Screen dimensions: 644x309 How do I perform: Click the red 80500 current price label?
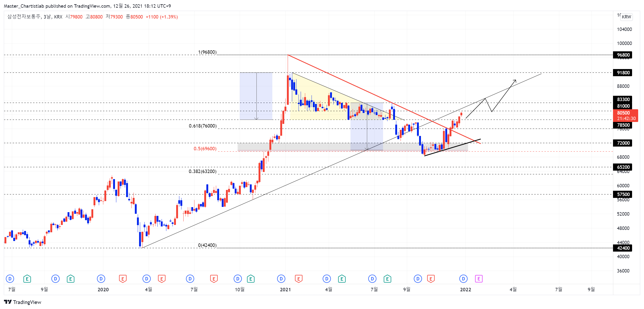(x=626, y=116)
